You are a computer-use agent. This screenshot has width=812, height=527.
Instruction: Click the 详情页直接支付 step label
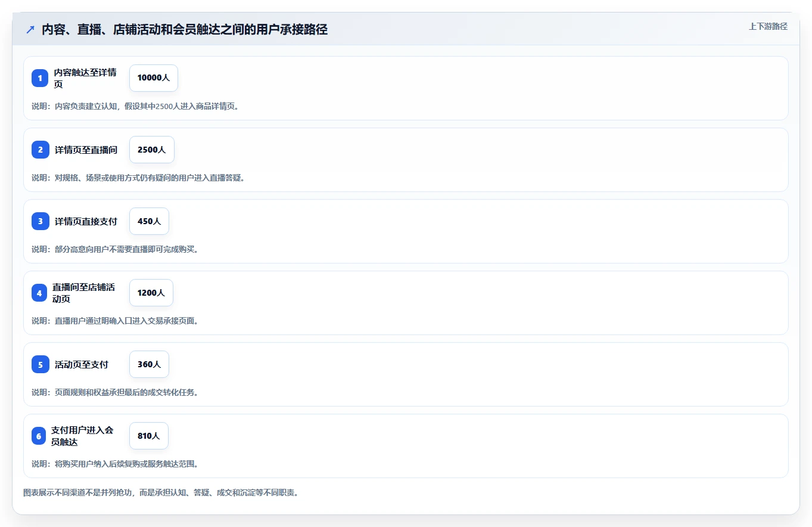pos(86,221)
